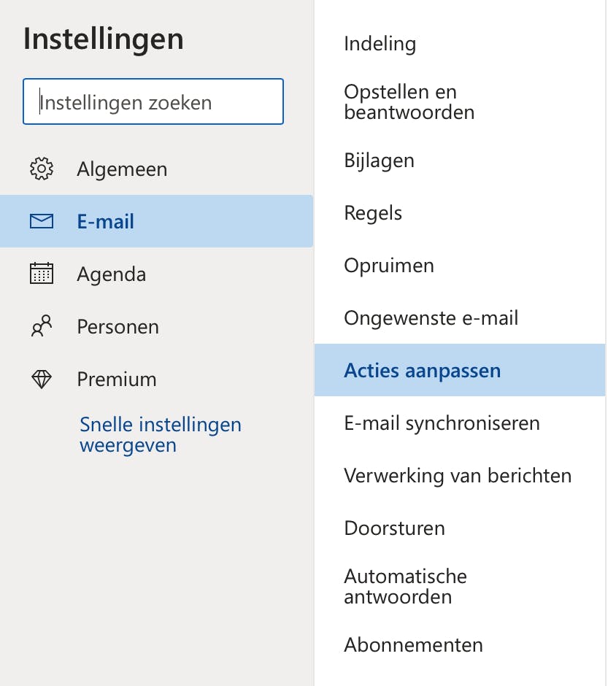Click the highlighted Acties aanpassen entry
Image resolution: width=616 pixels, height=686 pixels.
pyautogui.click(x=422, y=370)
